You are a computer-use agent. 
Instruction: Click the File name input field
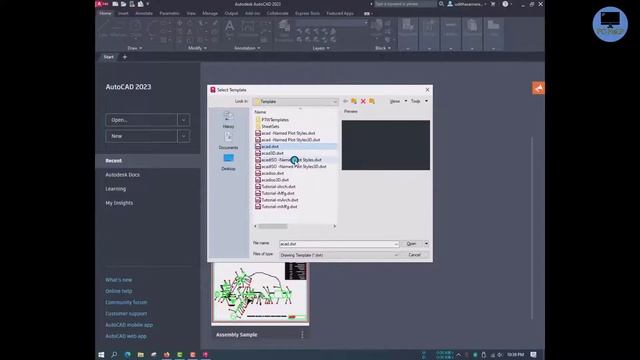tap(336, 244)
